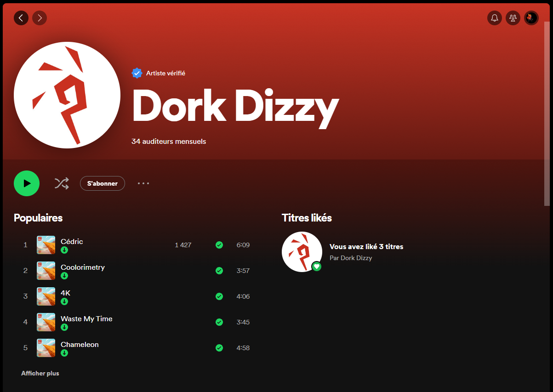
Task: Open 'Vous avez liké 3 titres' link
Action: 366,247
